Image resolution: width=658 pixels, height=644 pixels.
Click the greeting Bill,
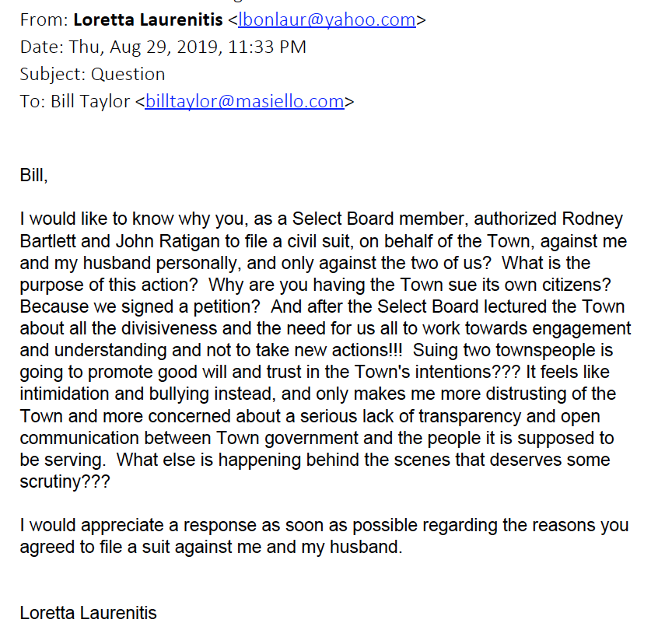(x=33, y=175)
